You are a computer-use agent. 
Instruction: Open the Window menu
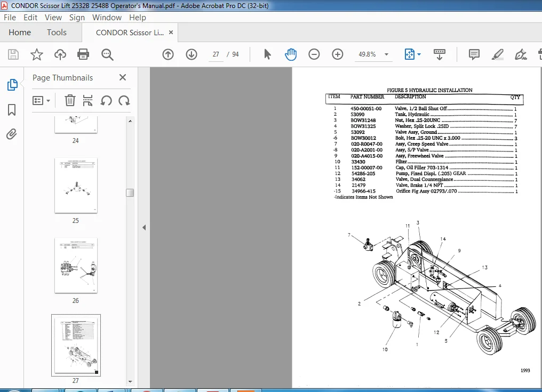pyautogui.click(x=107, y=17)
